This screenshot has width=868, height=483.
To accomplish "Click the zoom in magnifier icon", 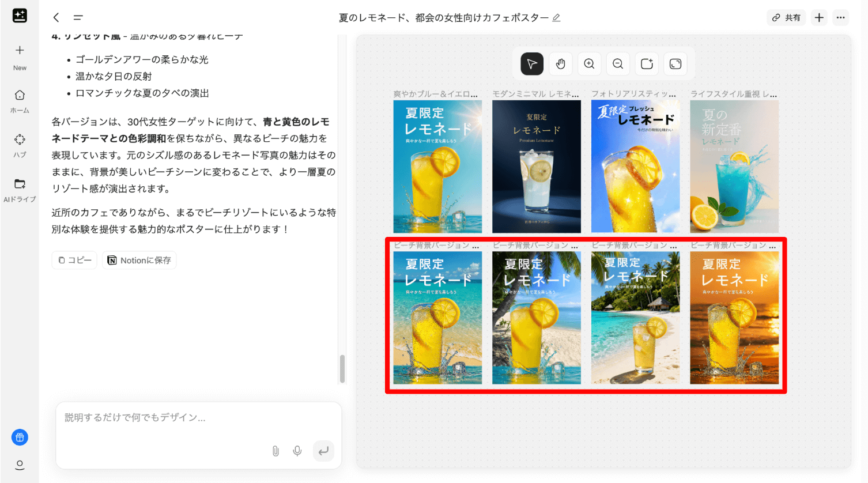I will coord(589,64).
